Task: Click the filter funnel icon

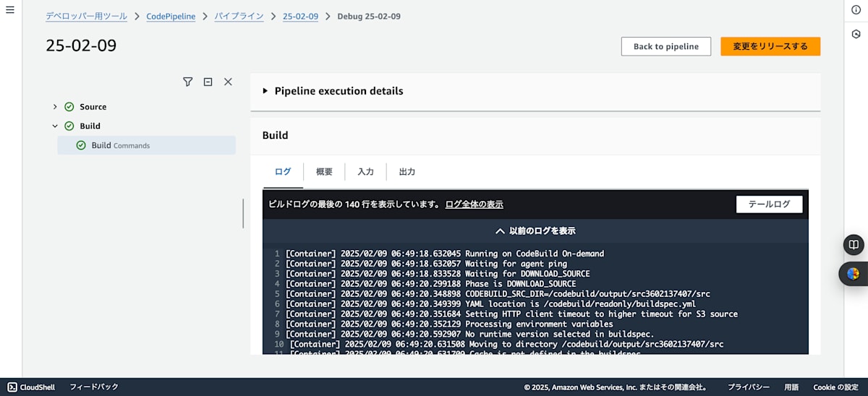Action: (x=188, y=82)
